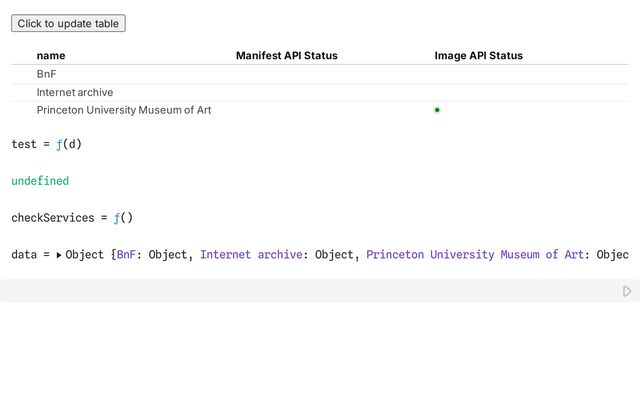Run the empty cell with play icon
Viewport: 640px width, 400px height.
(x=627, y=291)
